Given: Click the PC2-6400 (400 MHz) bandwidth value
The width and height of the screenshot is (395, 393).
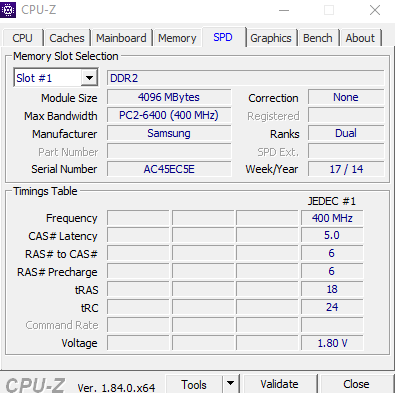Looking at the screenshot, I should (169, 115).
